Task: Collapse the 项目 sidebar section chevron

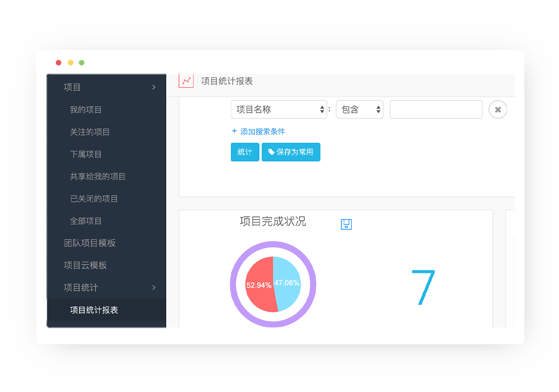Action: coord(154,87)
